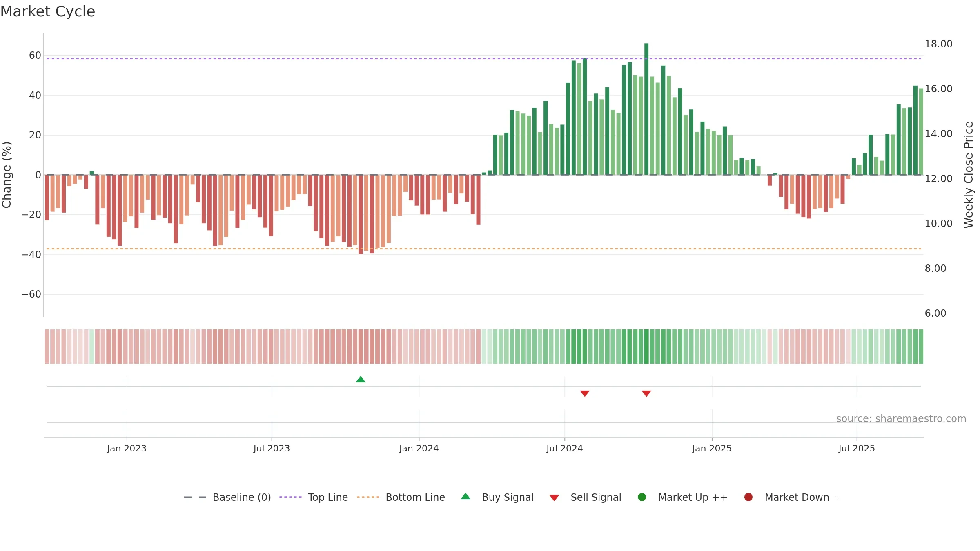Toggle the Buy Signal legend entry
The width and height of the screenshot is (980, 551).
[x=497, y=498]
